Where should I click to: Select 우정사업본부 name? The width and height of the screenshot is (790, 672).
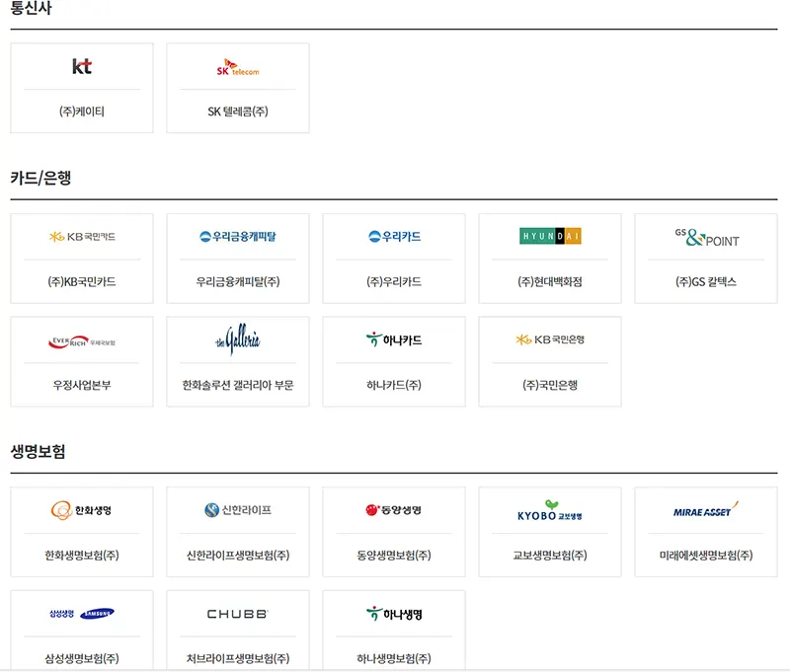click(82, 385)
